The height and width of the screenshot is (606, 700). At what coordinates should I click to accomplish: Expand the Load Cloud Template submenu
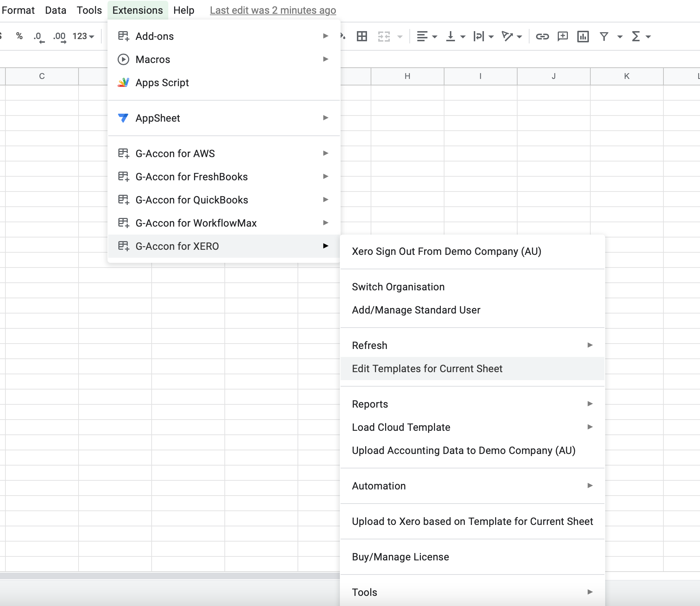(x=472, y=427)
